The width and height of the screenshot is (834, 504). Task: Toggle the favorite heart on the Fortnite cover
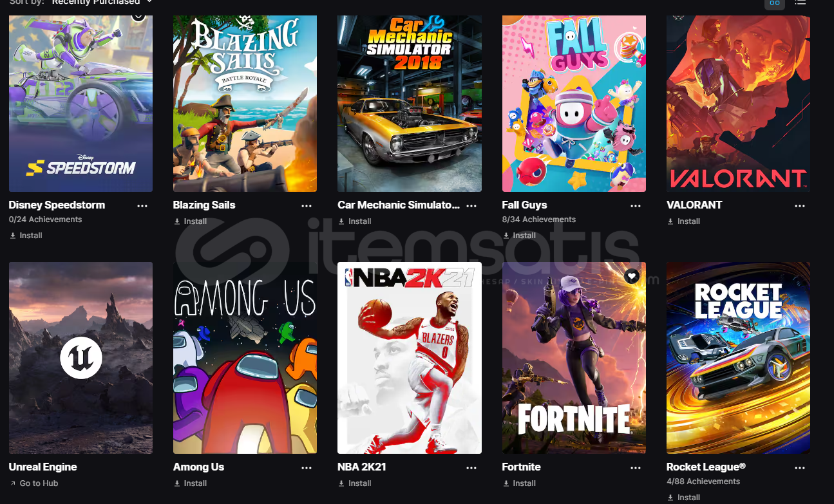(x=632, y=276)
